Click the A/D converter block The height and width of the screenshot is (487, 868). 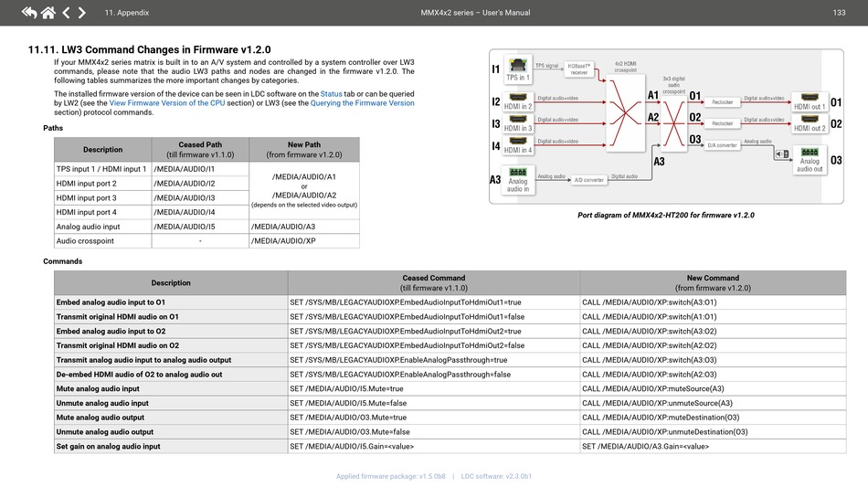(x=589, y=180)
